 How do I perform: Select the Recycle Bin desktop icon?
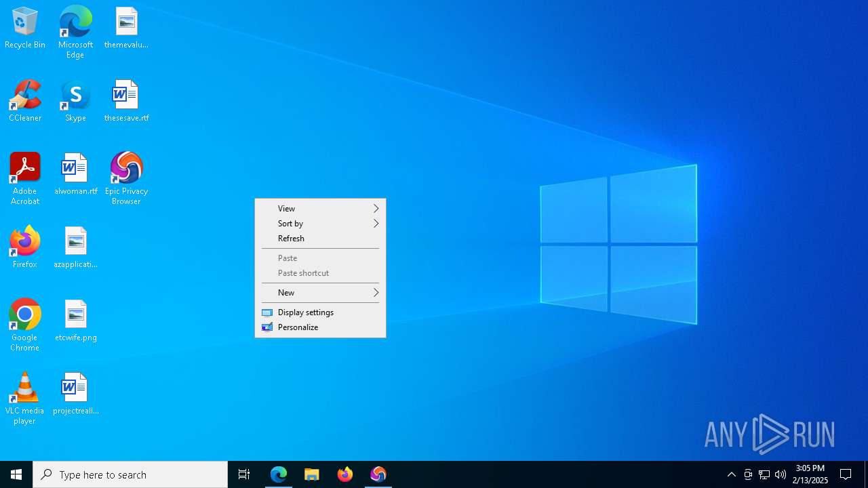point(25,28)
